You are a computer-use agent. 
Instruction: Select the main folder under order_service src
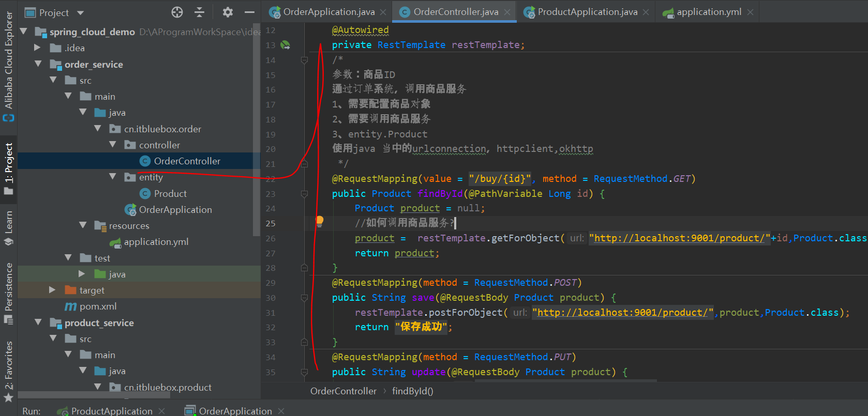coord(105,97)
